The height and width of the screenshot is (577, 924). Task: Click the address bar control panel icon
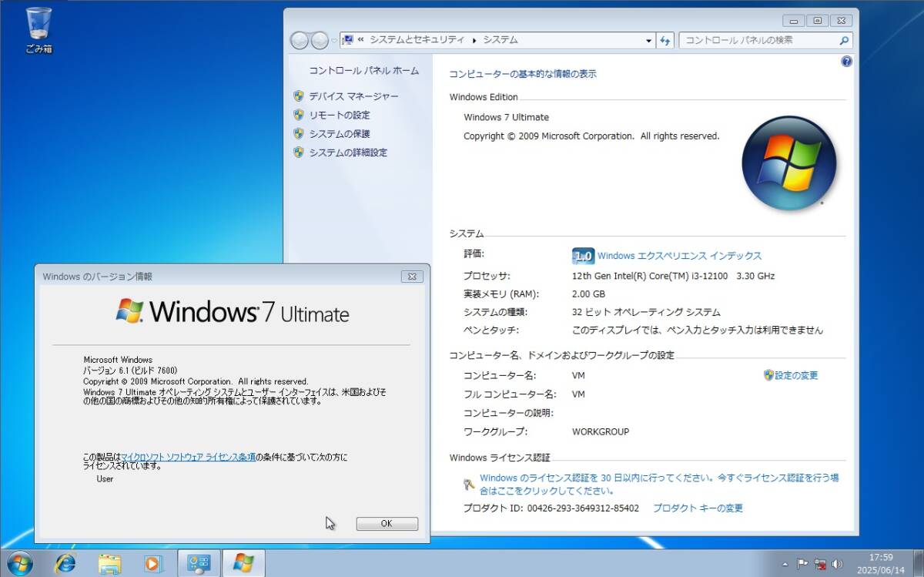348,40
